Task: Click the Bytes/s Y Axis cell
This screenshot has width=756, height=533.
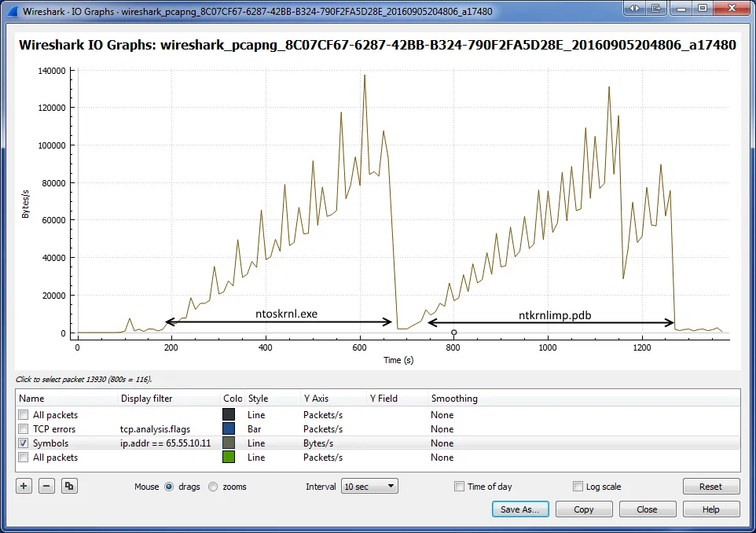Action: click(x=318, y=443)
